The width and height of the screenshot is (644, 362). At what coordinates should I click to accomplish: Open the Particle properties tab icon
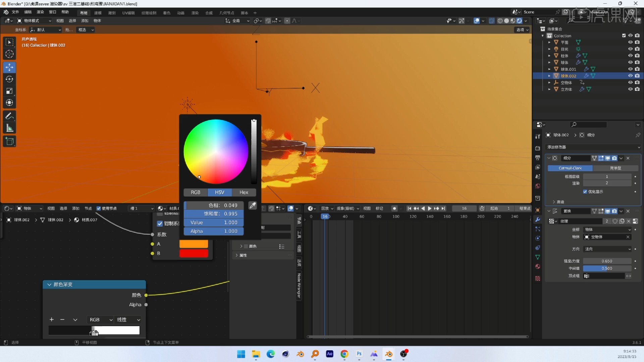(x=538, y=229)
